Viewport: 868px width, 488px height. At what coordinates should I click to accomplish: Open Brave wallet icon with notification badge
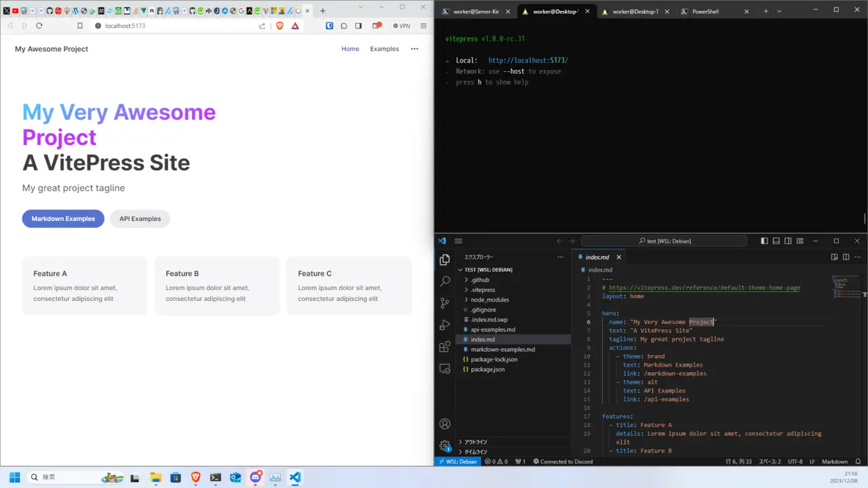pos(377,26)
